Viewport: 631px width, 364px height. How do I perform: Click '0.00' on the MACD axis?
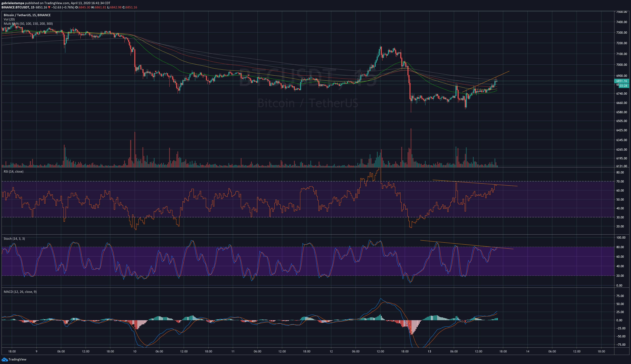click(619, 320)
